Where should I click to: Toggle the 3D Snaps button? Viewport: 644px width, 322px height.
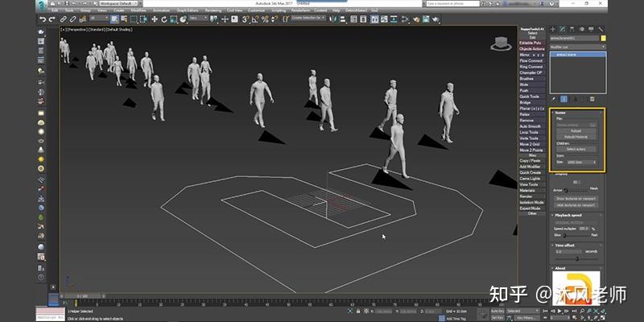pyautogui.click(x=246, y=19)
